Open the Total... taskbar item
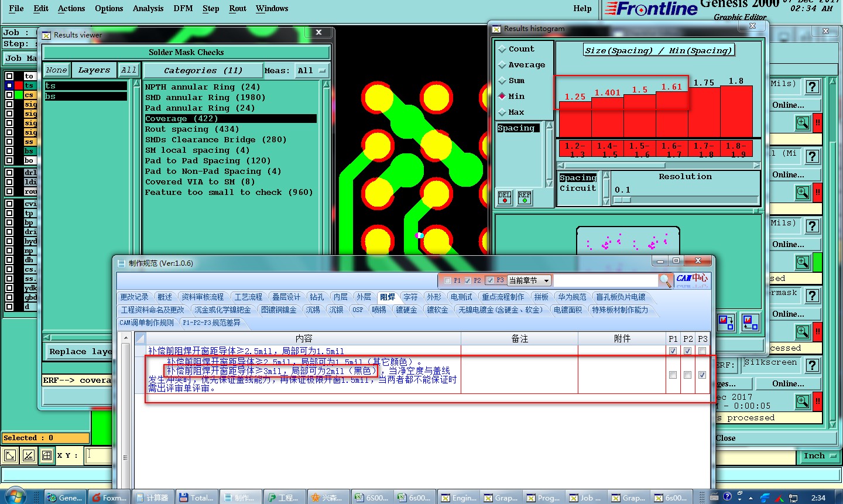Screen dimensions: 843x504 196,498
